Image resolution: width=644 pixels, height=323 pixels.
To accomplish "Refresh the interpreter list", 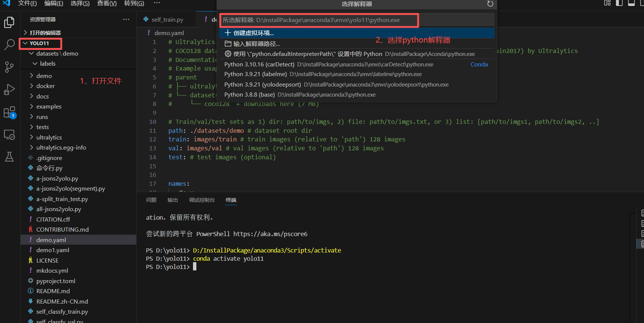I will coord(490,4).
